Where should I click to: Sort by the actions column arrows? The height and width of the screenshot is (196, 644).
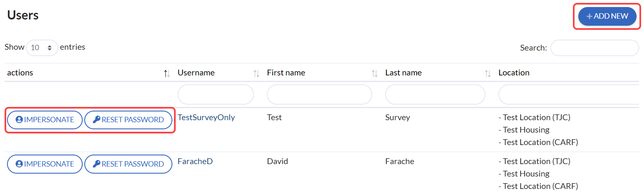[x=167, y=73]
